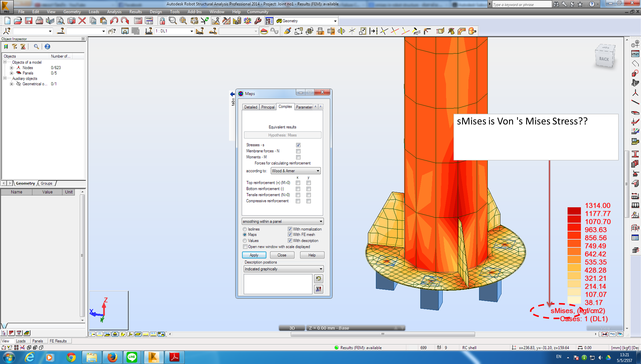Toggle the Stresses checkbox in Maps dialog
This screenshot has width=641, height=364.
[298, 144]
